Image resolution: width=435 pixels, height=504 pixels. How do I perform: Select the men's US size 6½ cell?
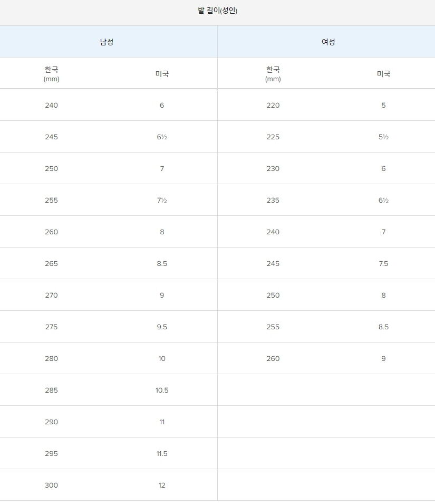tap(162, 137)
